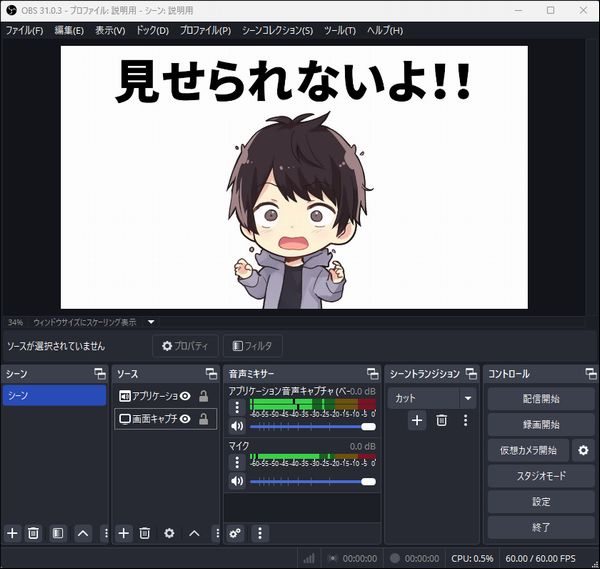Adjust the マイク volume slider
Screen dimensions: 600x569
(x=313, y=481)
